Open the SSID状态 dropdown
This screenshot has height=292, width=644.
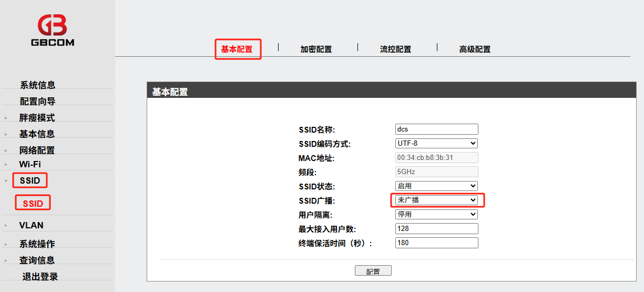[x=437, y=186]
